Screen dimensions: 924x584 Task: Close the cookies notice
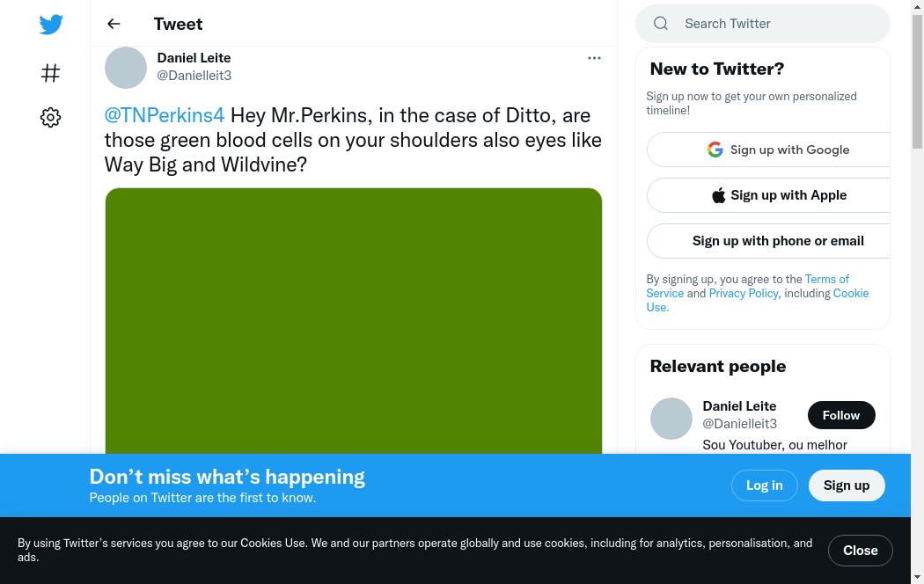(x=860, y=551)
